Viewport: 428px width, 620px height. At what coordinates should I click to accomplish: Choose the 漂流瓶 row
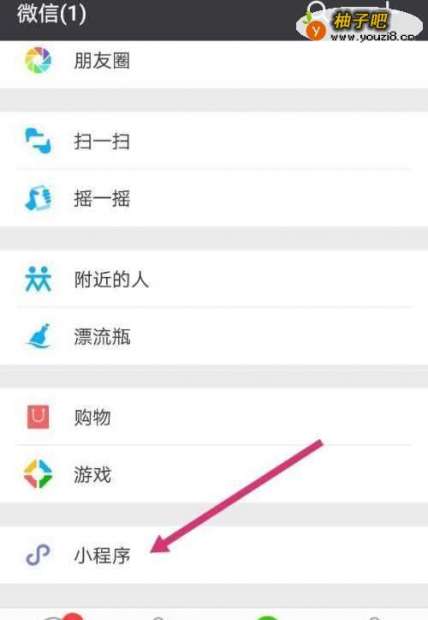coord(214,336)
